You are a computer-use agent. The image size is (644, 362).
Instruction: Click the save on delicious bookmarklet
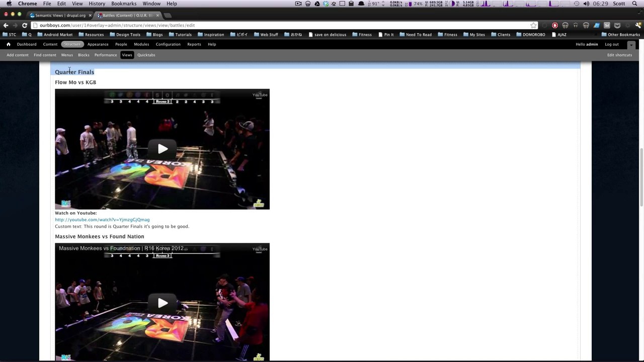tap(327, 35)
